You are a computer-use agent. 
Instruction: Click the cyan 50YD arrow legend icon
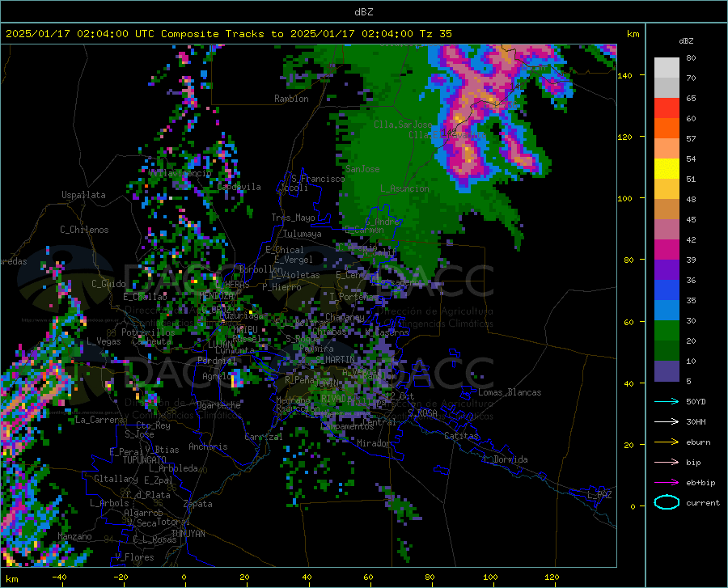point(667,401)
